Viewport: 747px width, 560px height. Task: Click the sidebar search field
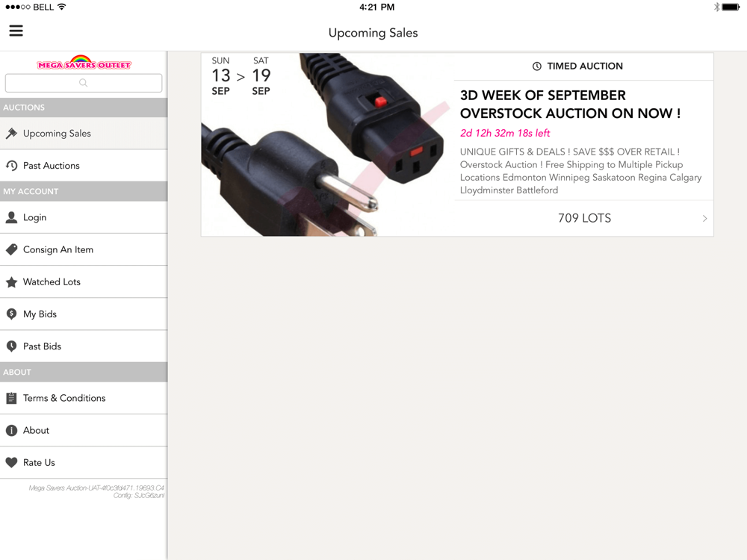coord(84,83)
